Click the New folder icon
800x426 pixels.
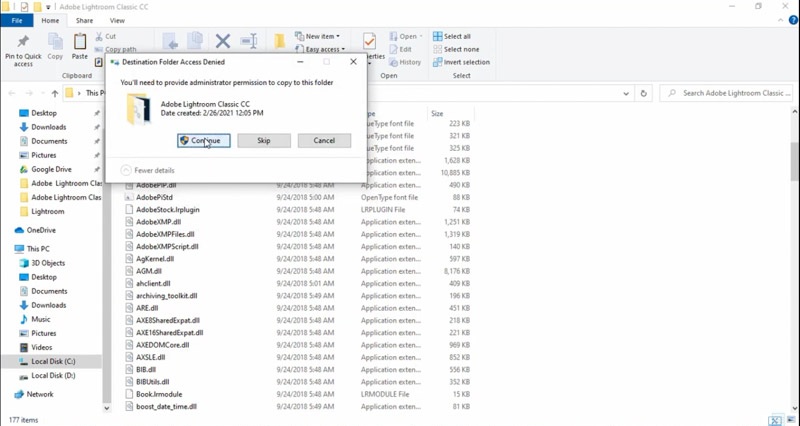point(280,41)
